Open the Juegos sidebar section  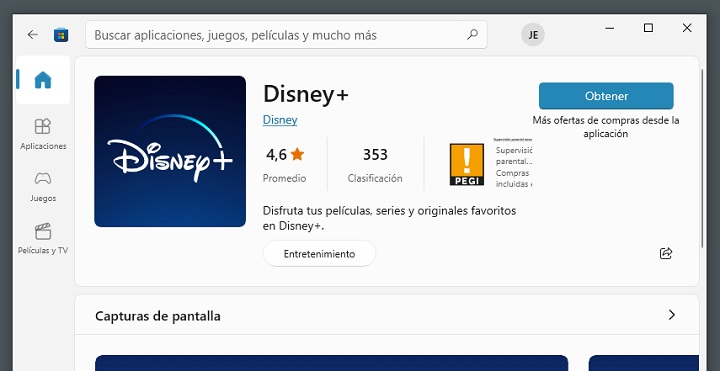coord(43,186)
